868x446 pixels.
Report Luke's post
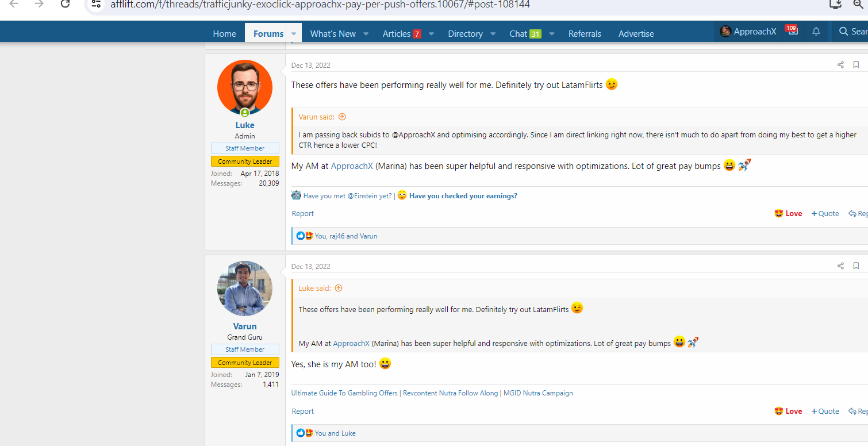(x=303, y=213)
